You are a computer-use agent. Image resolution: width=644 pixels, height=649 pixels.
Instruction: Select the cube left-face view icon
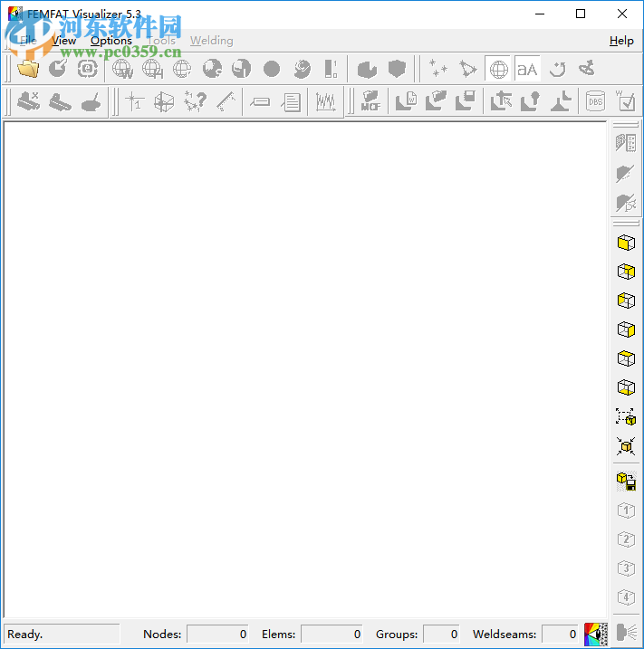(626, 301)
